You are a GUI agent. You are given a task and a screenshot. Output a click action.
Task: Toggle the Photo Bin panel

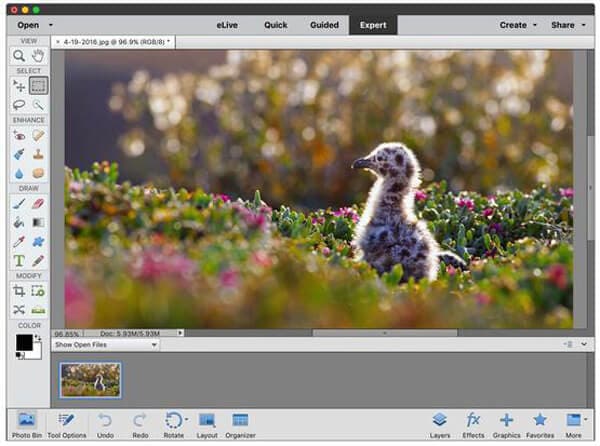coord(27,424)
